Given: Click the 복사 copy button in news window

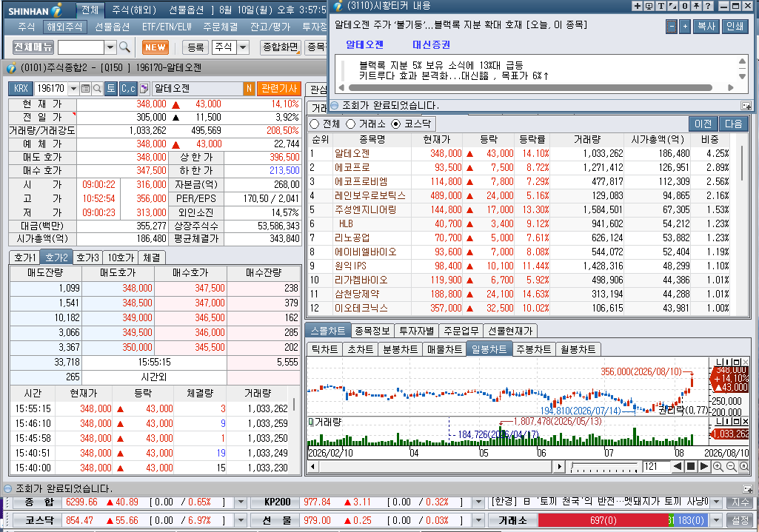Looking at the screenshot, I should [x=706, y=27].
